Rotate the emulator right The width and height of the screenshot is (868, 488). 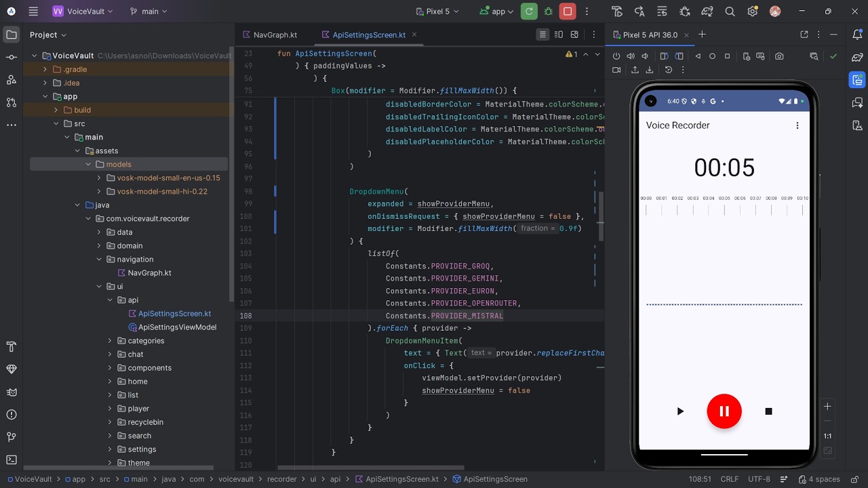(x=679, y=56)
